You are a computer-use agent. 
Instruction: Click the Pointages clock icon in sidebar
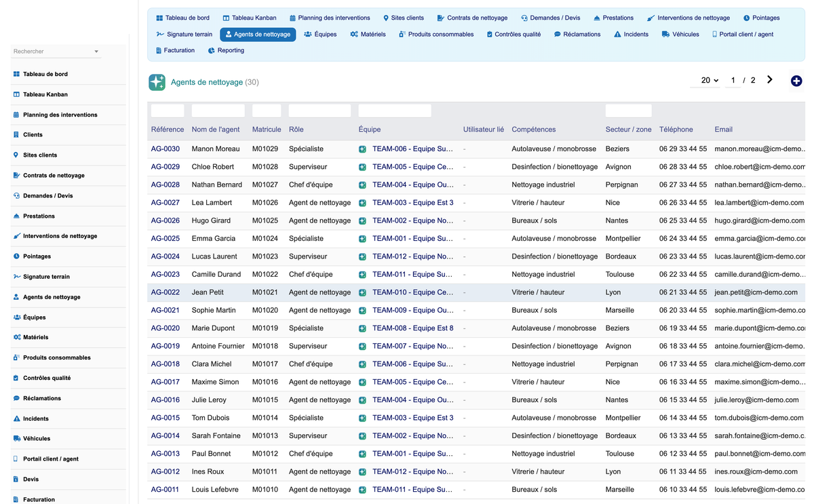click(x=16, y=256)
